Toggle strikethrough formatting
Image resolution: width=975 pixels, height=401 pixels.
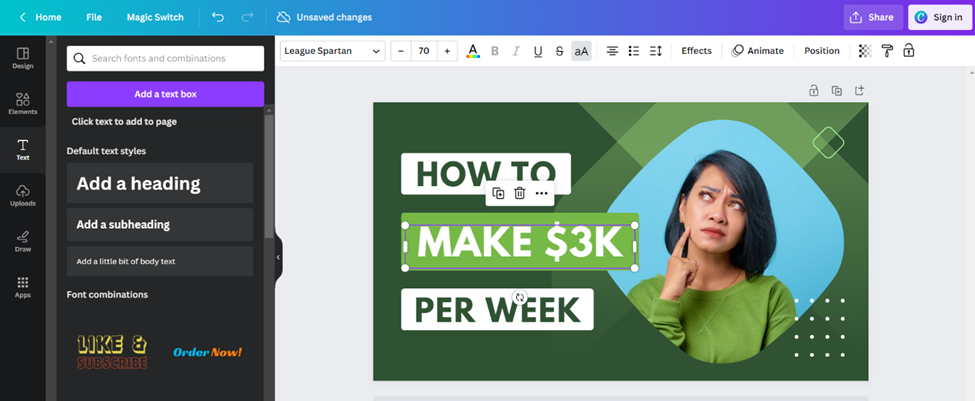pyautogui.click(x=559, y=51)
